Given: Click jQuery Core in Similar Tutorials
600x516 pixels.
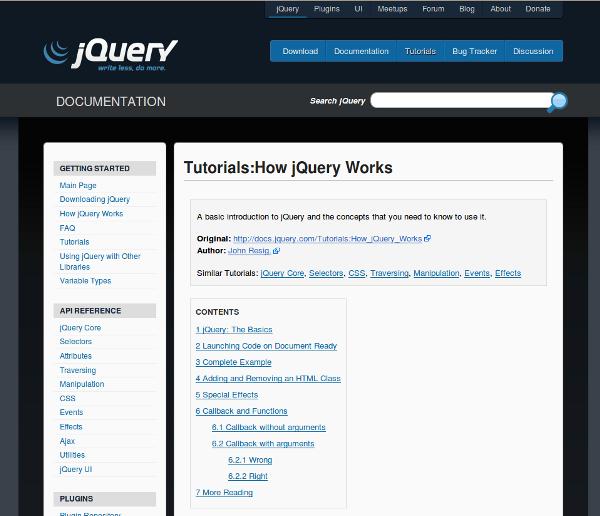Looking at the screenshot, I should pos(282,273).
